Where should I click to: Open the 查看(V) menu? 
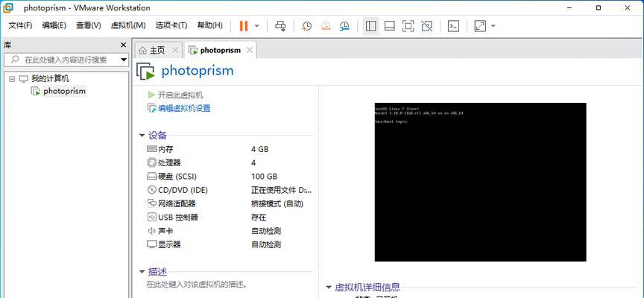coord(88,25)
